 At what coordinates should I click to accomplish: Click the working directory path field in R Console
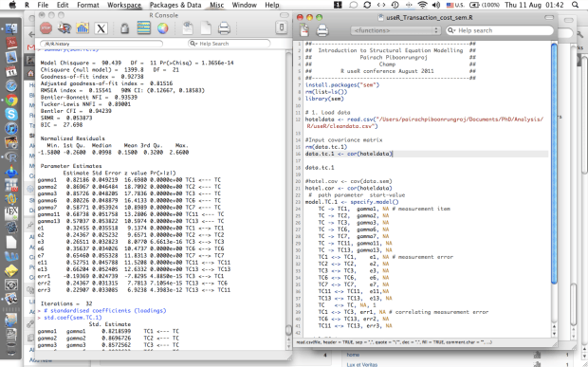pyautogui.click(x=101, y=44)
